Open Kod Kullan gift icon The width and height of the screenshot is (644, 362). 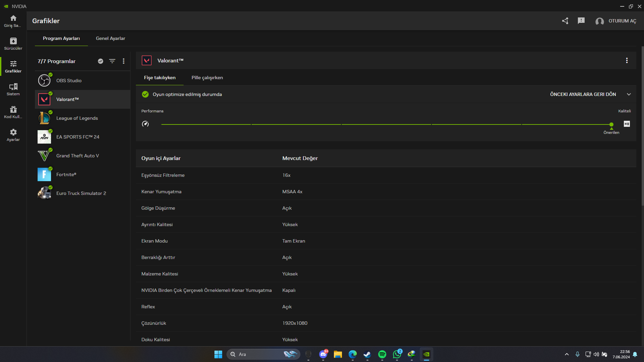tap(13, 112)
